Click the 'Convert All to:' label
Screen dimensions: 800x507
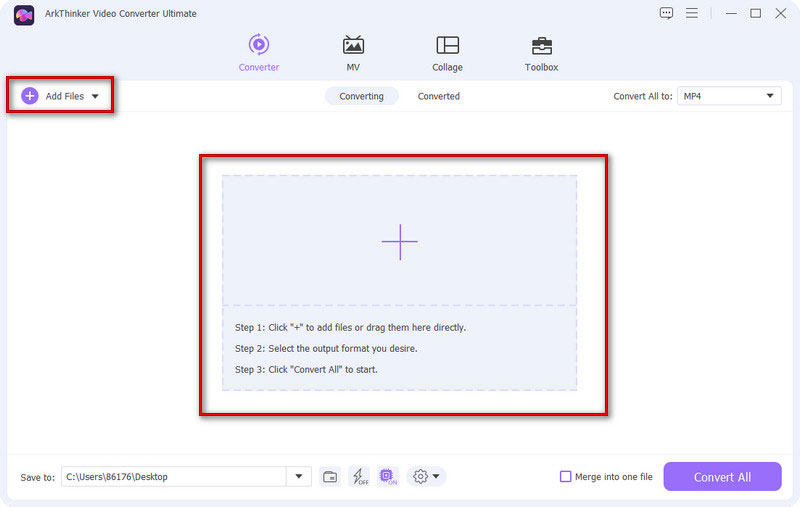[x=643, y=96]
